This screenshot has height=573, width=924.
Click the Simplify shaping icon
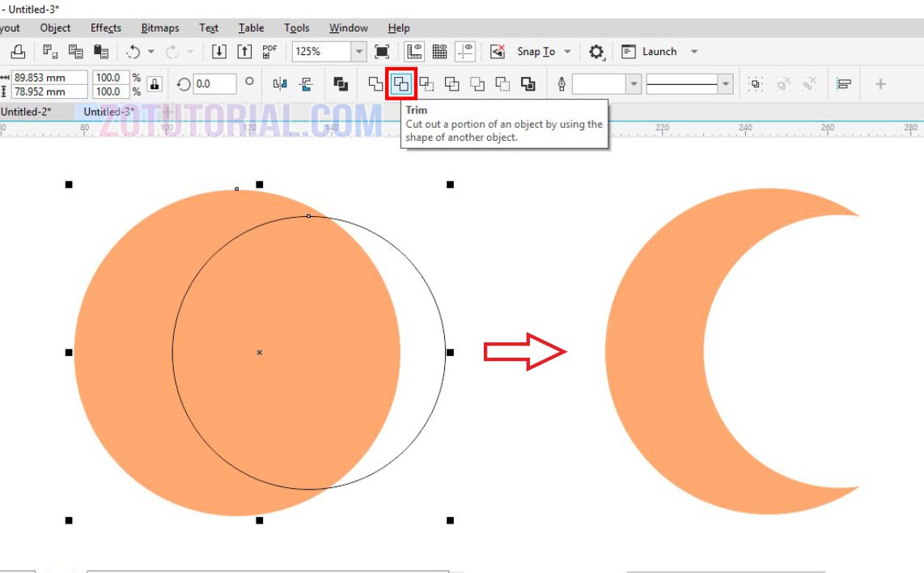(452, 84)
